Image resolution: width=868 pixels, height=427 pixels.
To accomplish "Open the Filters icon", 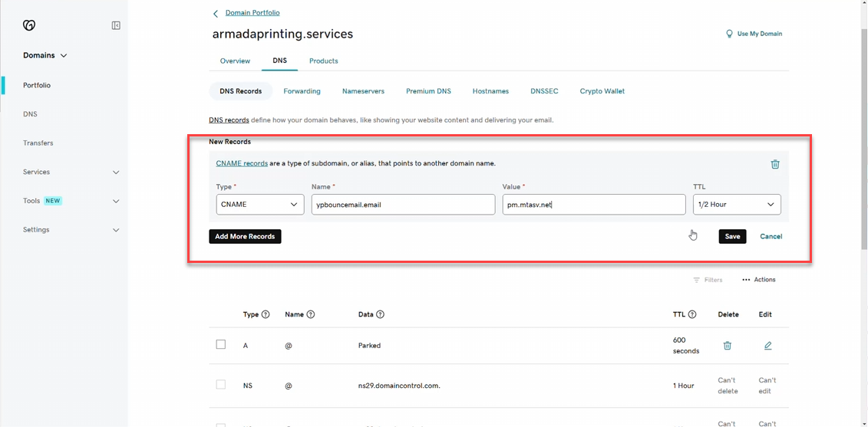I will [696, 280].
